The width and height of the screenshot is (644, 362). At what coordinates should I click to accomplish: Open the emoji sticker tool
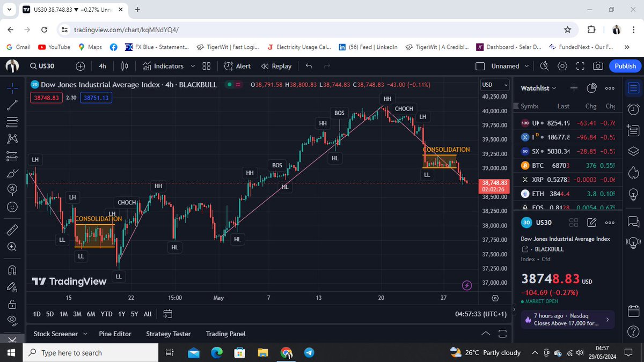point(12,206)
